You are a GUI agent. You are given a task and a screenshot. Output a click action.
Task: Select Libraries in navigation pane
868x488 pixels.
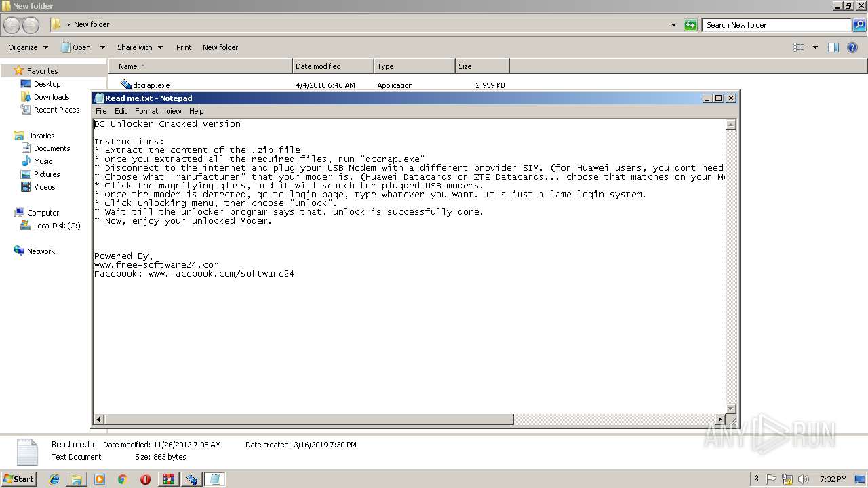[x=41, y=136]
